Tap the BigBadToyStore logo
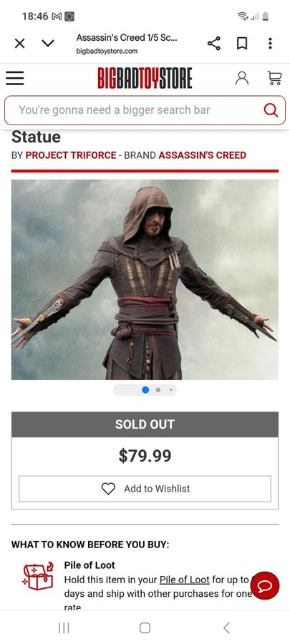The height and width of the screenshot is (644, 290). 145,79
